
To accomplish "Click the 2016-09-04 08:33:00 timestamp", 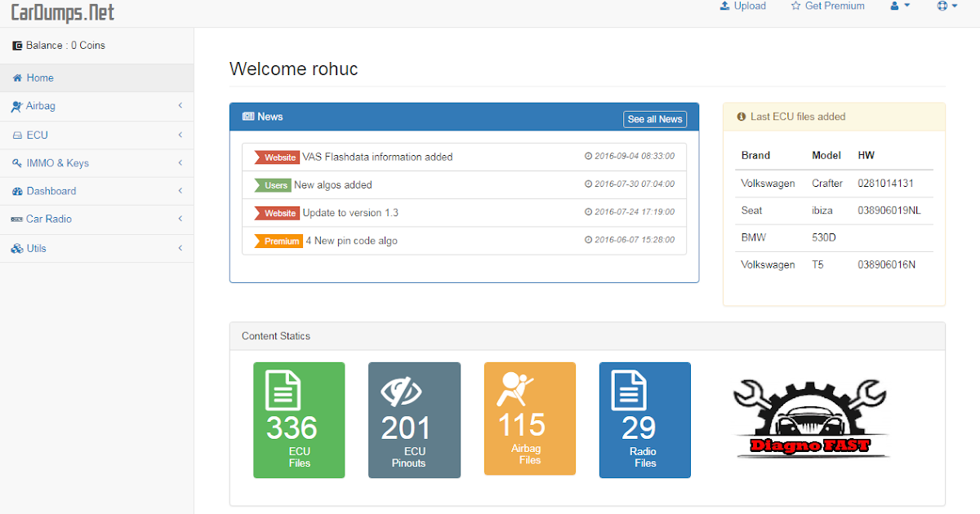I will pyautogui.click(x=630, y=156).
